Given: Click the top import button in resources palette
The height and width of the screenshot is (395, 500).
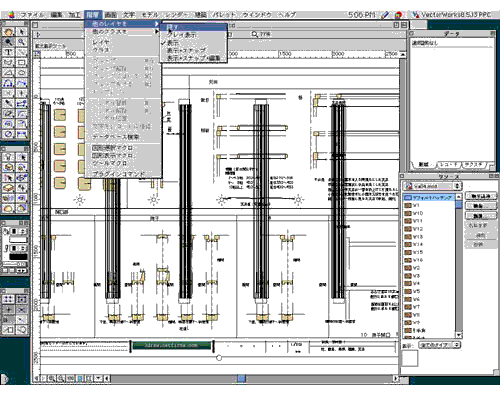Looking at the screenshot, I should (x=481, y=196).
